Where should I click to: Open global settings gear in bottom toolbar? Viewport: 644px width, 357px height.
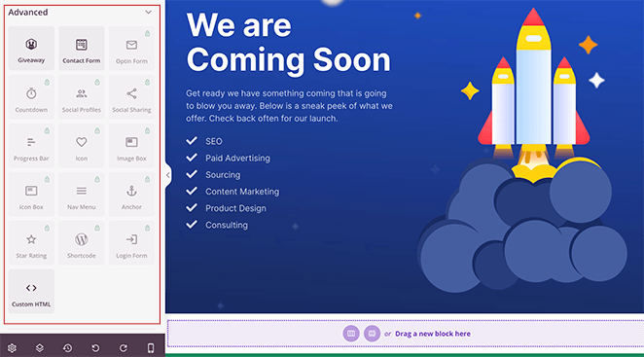click(12, 348)
